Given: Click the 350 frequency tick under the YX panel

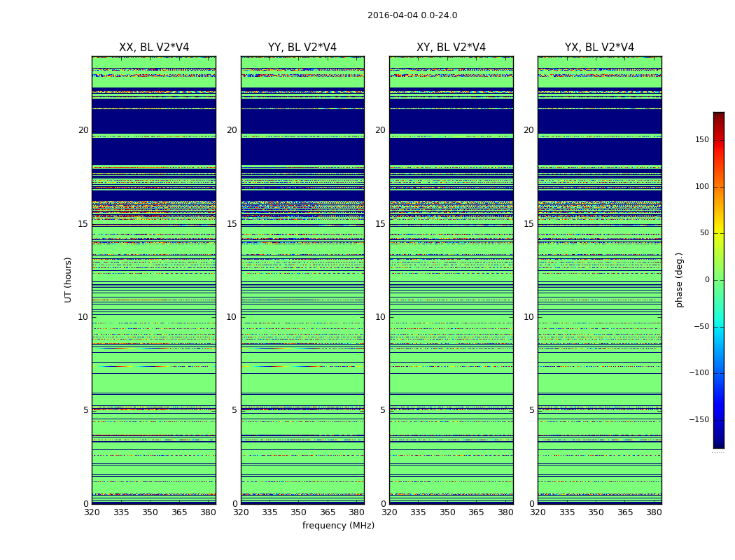Looking at the screenshot, I should (x=596, y=512).
